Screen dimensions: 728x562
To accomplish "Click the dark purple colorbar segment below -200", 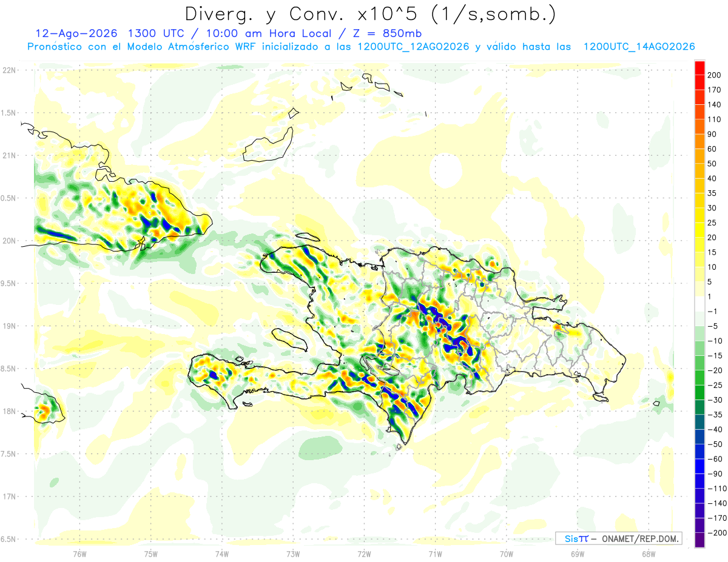I will [699, 540].
